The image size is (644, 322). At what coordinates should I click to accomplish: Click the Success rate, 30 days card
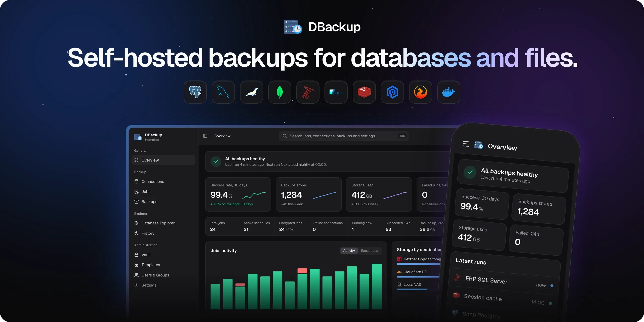click(238, 194)
